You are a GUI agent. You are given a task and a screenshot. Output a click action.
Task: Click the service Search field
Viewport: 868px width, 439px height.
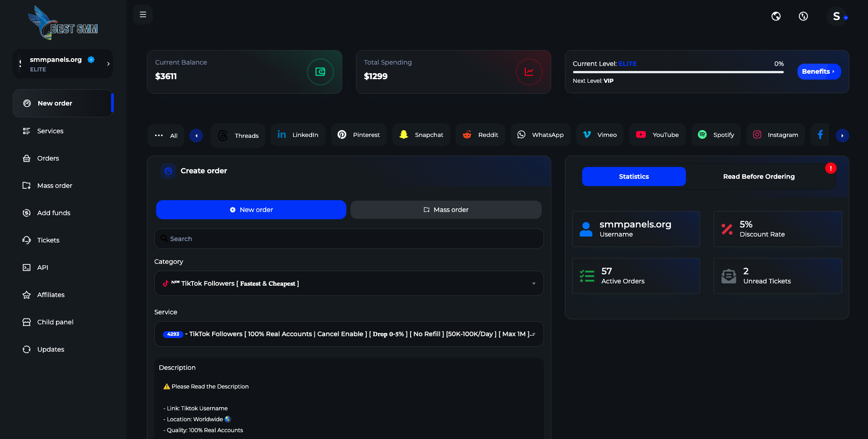pyautogui.click(x=349, y=239)
